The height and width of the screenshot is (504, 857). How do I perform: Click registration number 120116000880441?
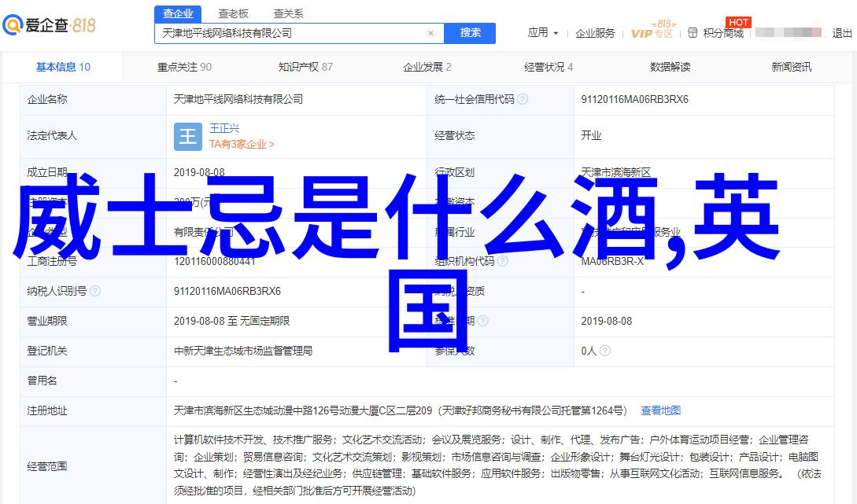pyautogui.click(x=214, y=261)
